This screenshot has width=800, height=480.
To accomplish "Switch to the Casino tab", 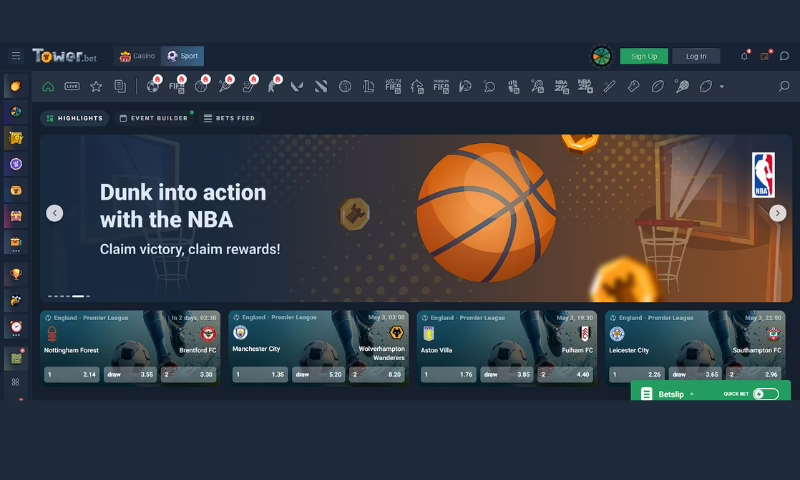I will pyautogui.click(x=137, y=56).
